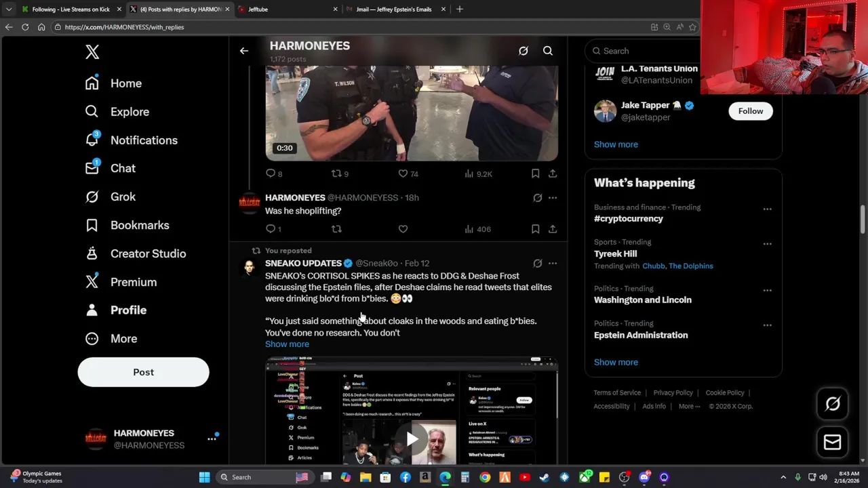Ask Grok about the SNEAKO UPDATES post
Viewport: 868px width, 488px height.
pyautogui.click(x=537, y=263)
